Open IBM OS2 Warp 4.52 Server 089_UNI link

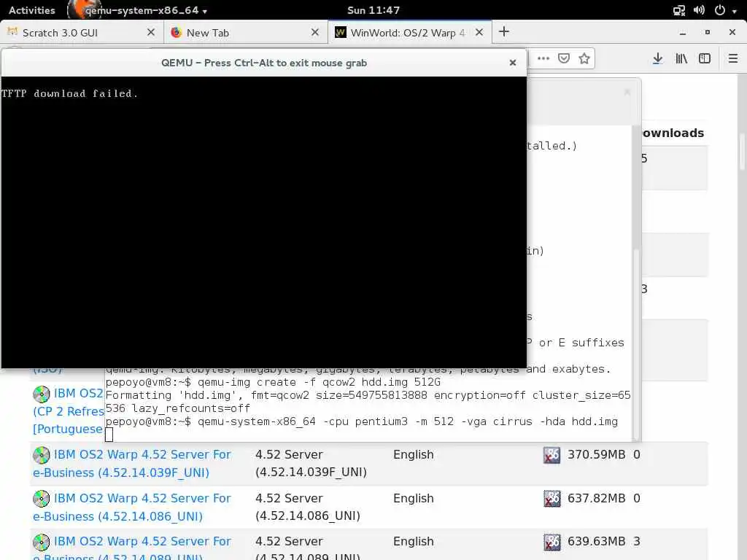[131, 548]
